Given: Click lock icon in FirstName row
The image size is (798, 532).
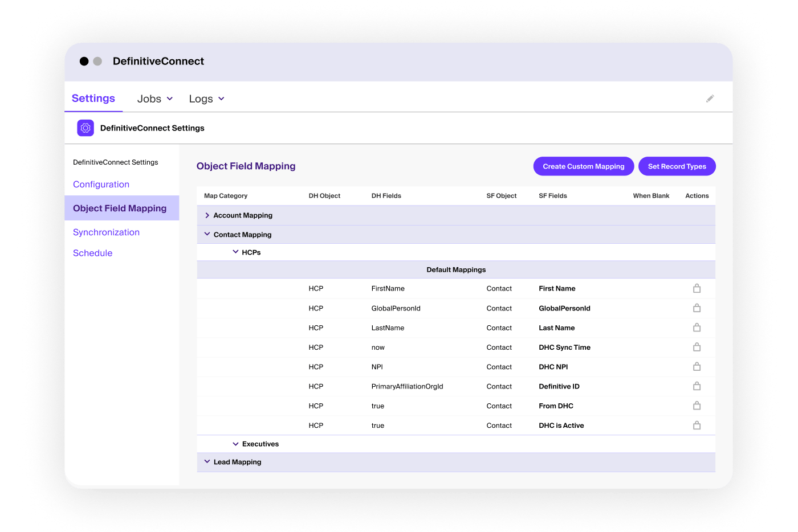Looking at the screenshot, I should click(697, 288).
